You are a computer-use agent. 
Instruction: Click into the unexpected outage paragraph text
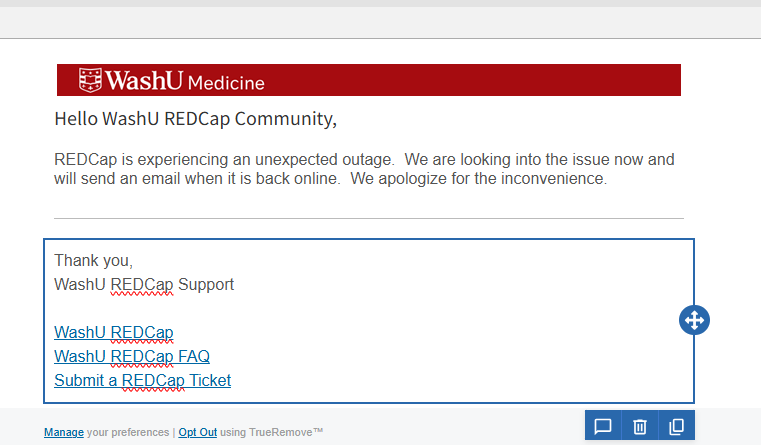364,169
